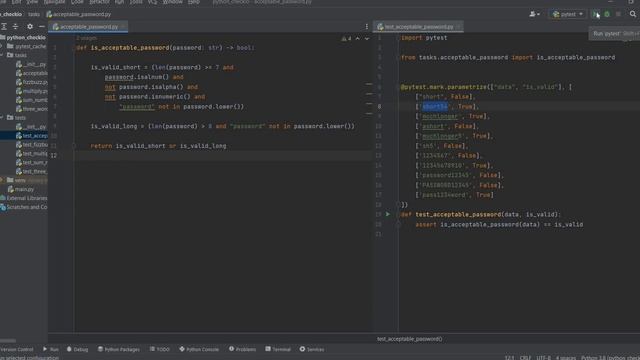
Task: Open the TODO tool window
Action: tap(160, 349)
